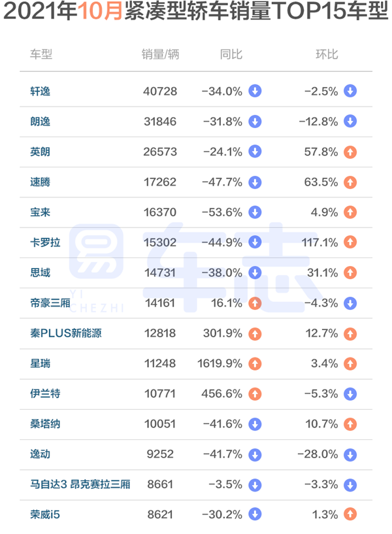Click the sales figure 40728
This screenshot has height=534, width=392.
[160, 92]
